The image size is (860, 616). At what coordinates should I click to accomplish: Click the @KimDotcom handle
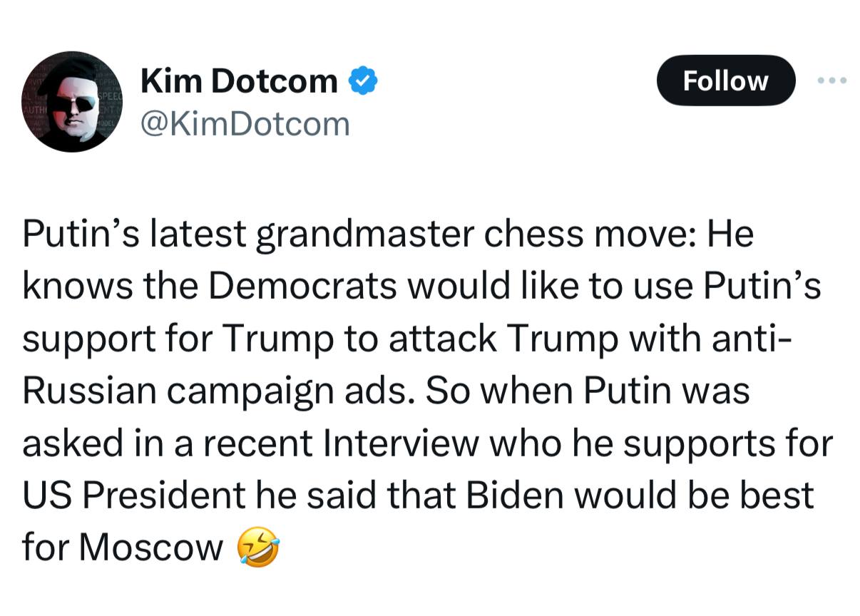(x=245, y=124)
